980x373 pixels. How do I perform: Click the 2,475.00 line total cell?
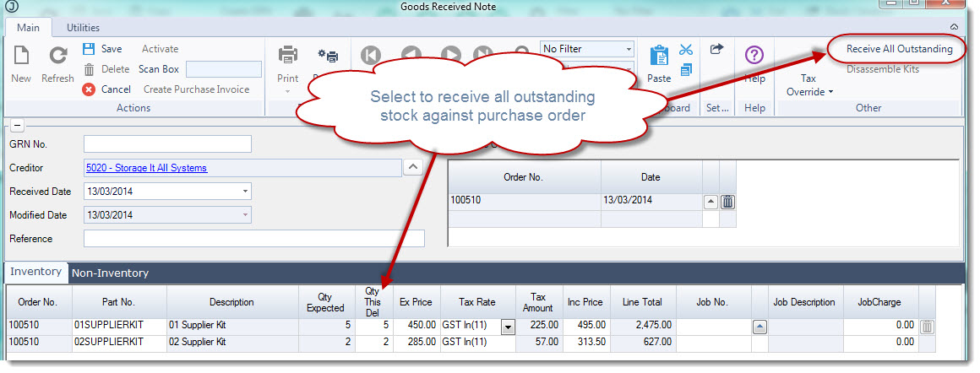pos(643,326)
